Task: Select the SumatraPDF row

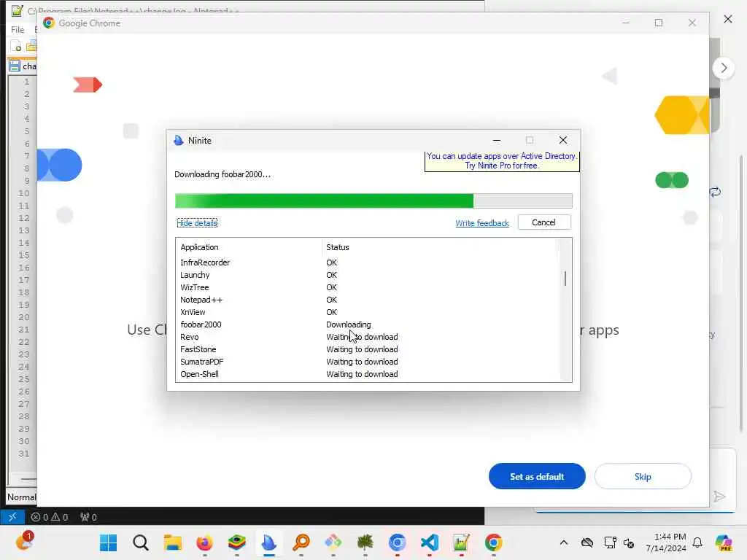Action: click(367, 362)
